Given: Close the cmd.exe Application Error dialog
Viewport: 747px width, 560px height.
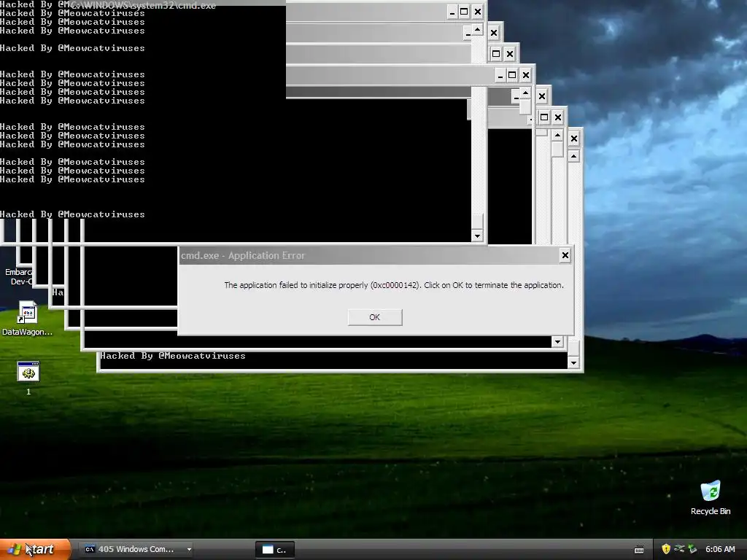Looking at the screenshot, I should tap(565, 255).
